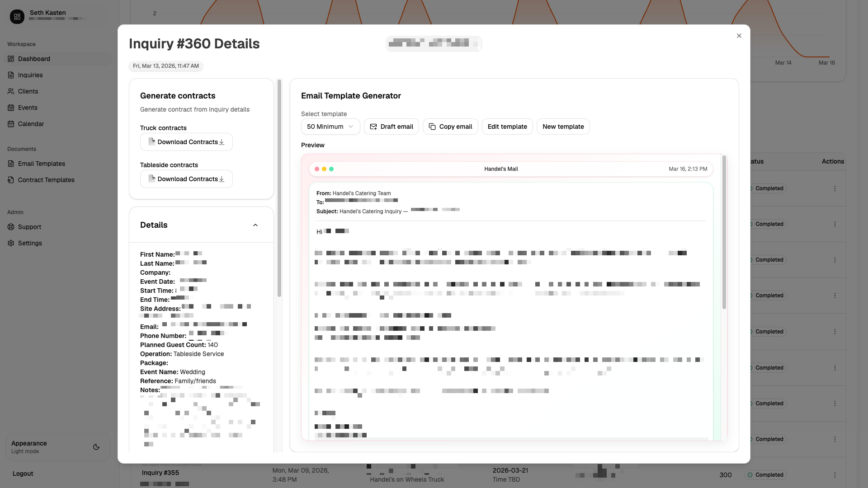Image resolution: width=868 pixels, height=488 pixels.
Task: Open the 50 Minimum template dropdown
Action: [x=330, y=127]
